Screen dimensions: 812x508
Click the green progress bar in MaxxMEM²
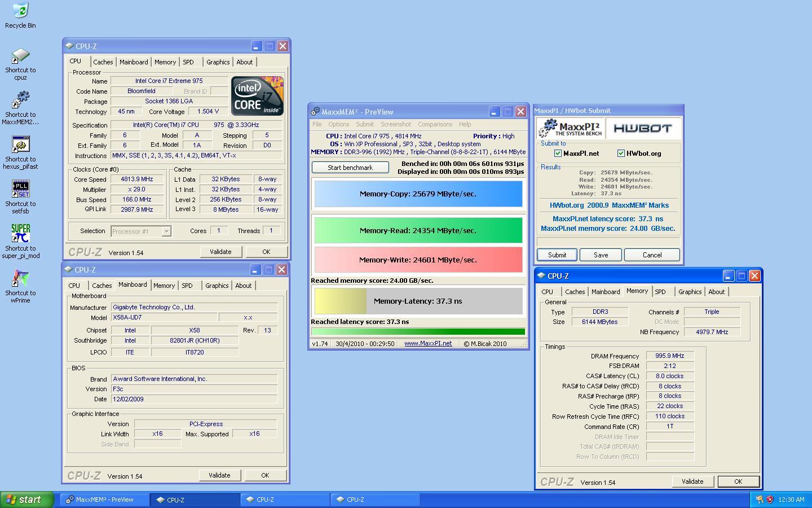pos(418,332)
